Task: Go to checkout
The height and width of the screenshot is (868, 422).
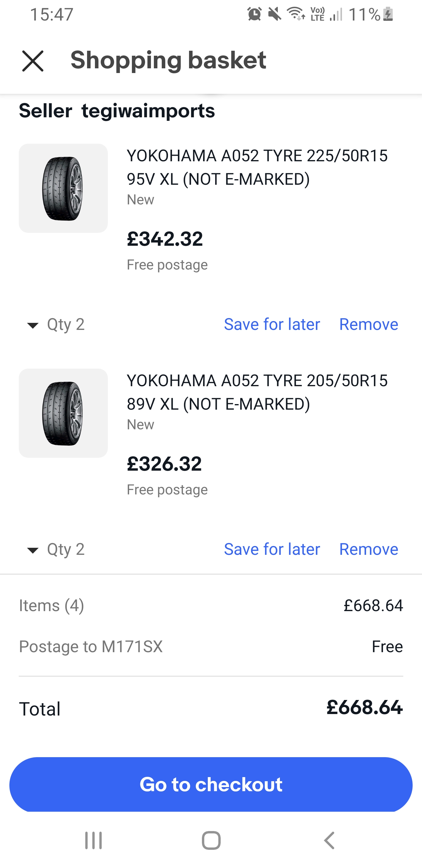Action: [x=211, y=784]
